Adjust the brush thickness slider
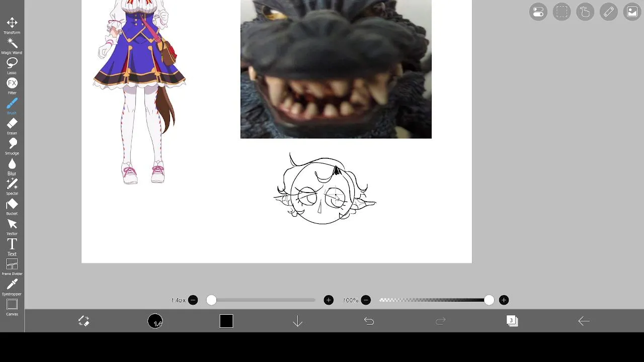 pos(261,300)
